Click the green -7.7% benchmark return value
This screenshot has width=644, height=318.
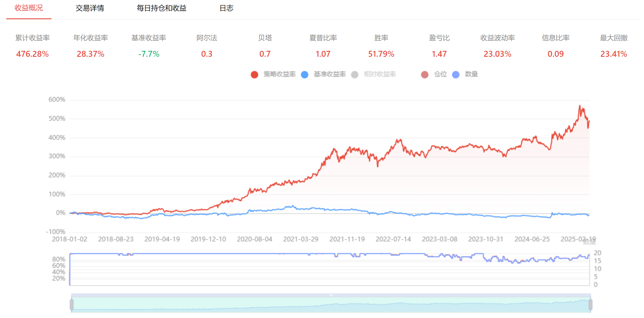[x=149, y=54]
